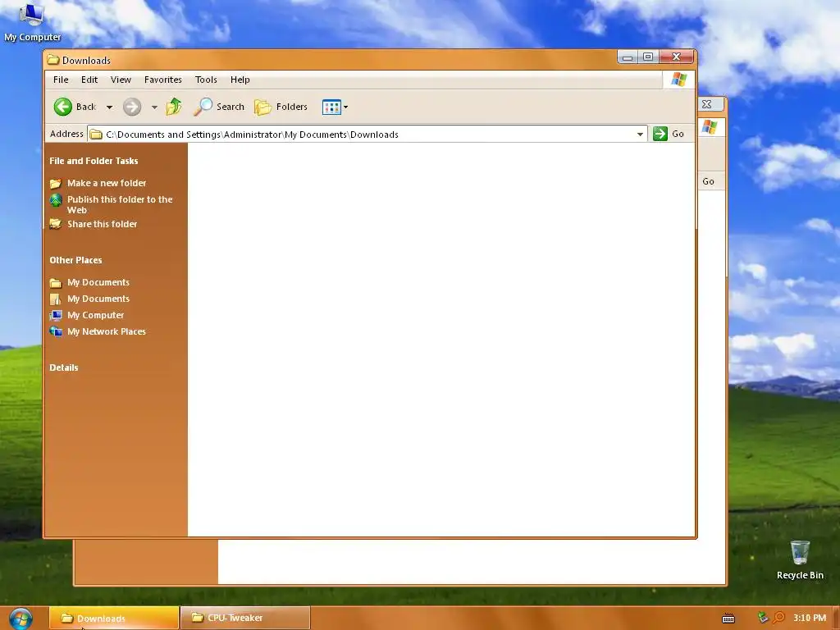
Task: Go up one folder level
Action: click(174, 107)
